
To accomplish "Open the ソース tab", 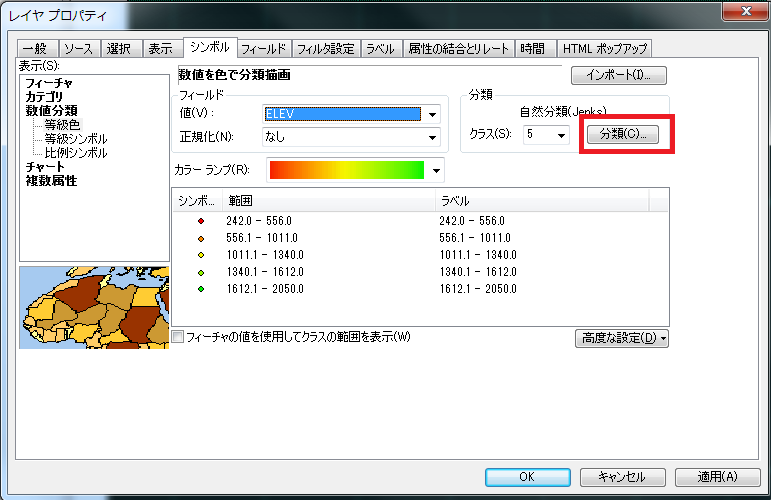I will (79, 48).
